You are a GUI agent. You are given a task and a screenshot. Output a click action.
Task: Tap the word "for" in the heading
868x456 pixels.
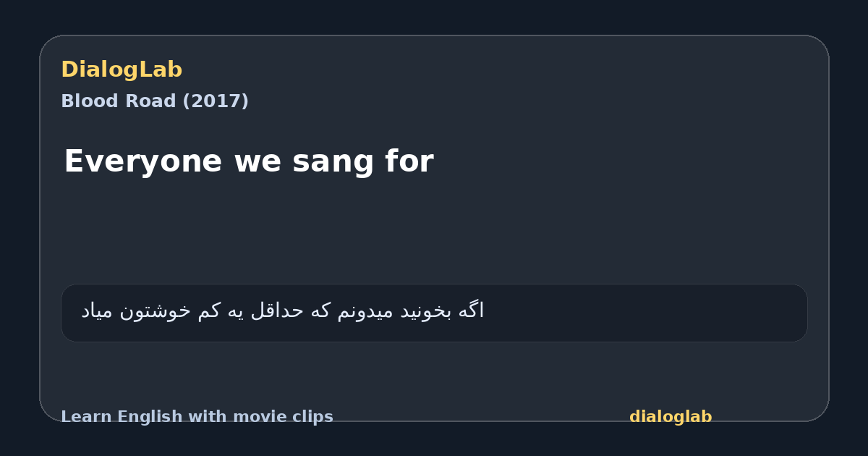click(x=409, y=161)
